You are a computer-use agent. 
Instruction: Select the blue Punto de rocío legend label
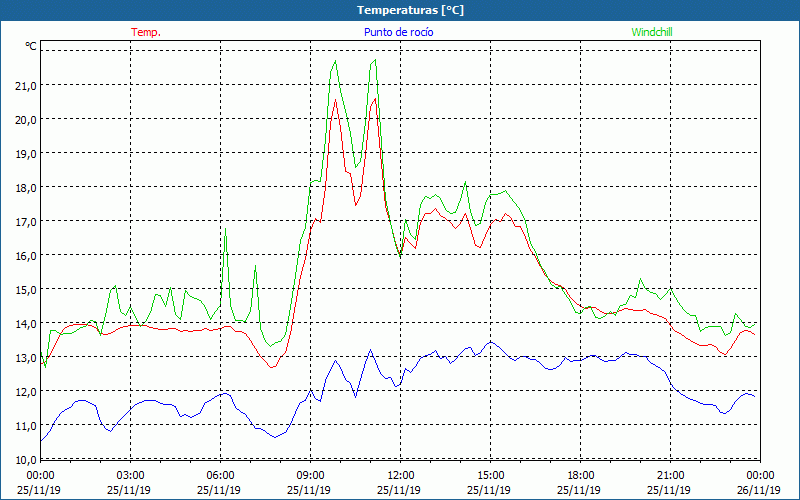pyautogui.click(x=398, y=32)
